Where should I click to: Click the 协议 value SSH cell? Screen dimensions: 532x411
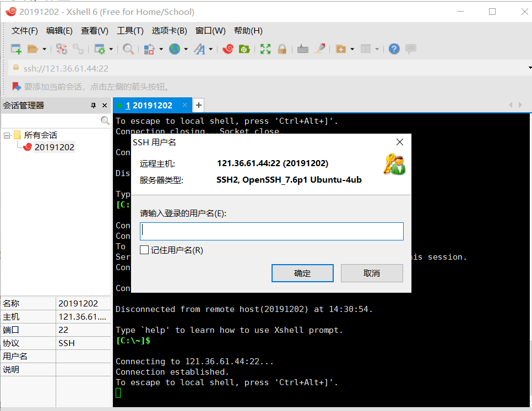point(83,343)
